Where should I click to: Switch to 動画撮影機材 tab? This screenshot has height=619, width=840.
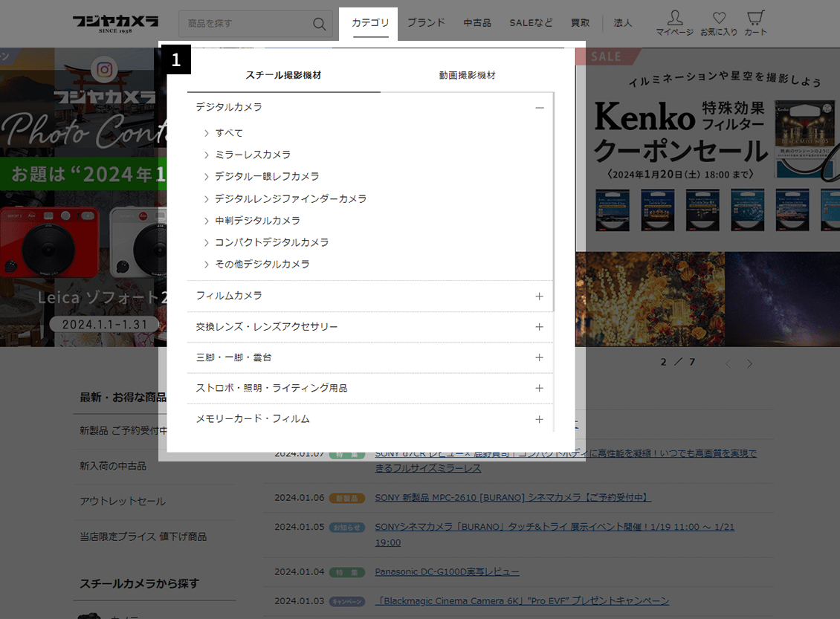tap(467, 76)
